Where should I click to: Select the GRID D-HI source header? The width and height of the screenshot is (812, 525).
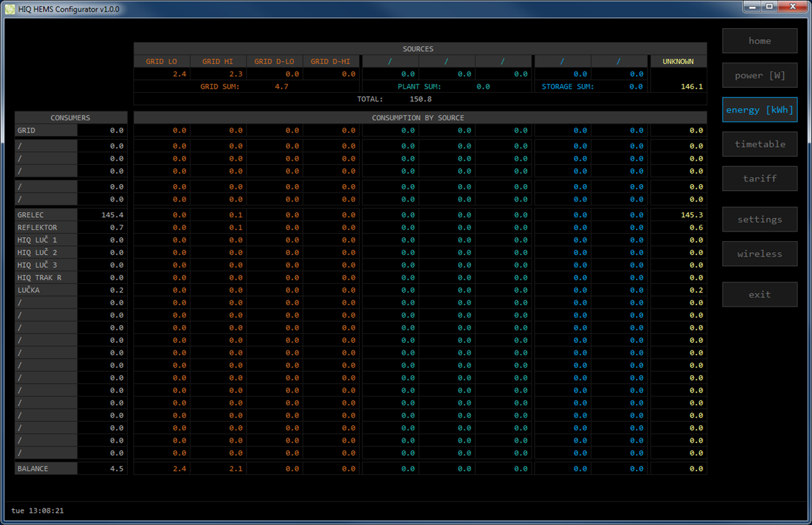click(331, 62)
